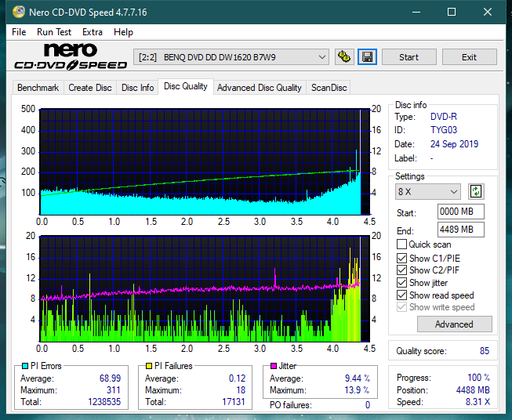Click the Jitter average 9.44 % value

click(x=358, y=378)
